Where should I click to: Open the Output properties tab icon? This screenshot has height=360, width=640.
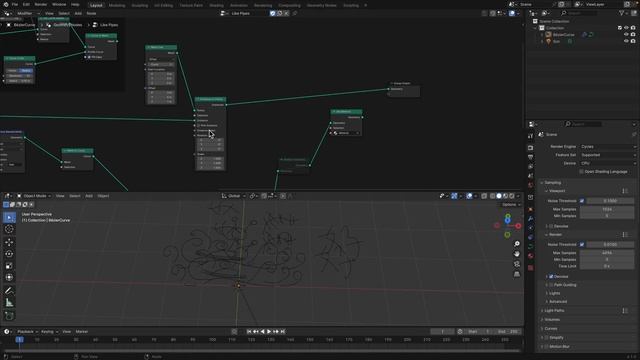pyautogui.click(x=530, y=157)
